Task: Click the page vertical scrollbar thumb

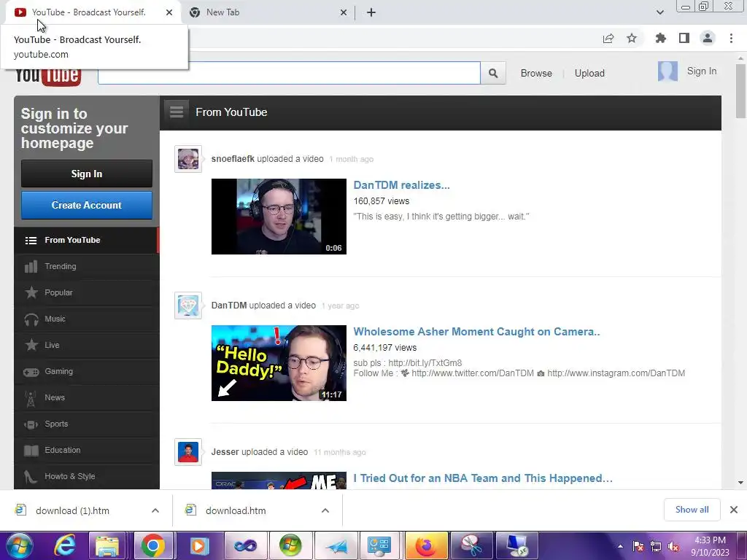Action: pyautogui.click(x=740, y=90)
